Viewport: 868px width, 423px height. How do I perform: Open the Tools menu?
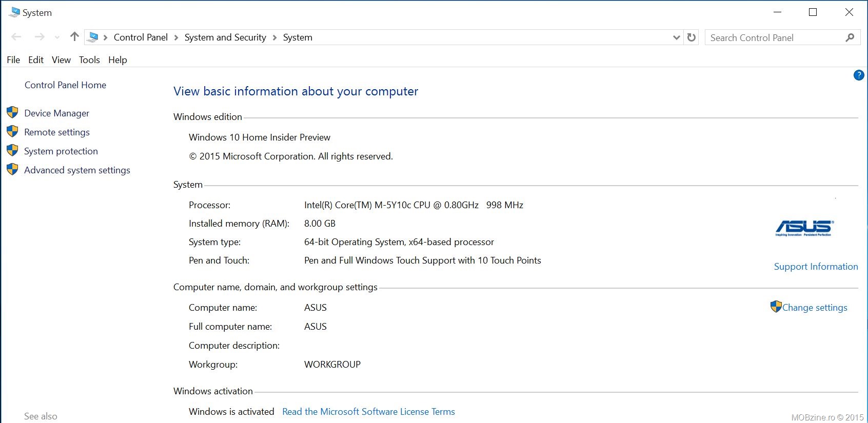(x=89, y=60)
